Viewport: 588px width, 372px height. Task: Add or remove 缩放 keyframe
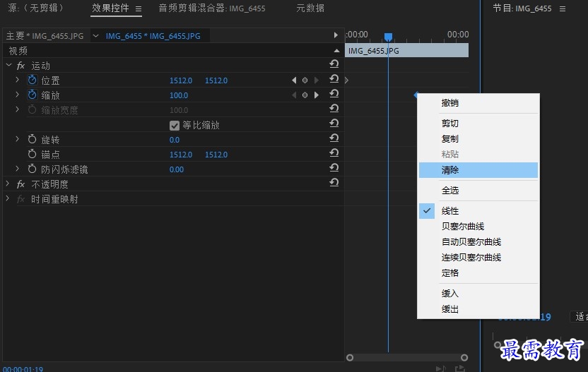tap(305, 95)
